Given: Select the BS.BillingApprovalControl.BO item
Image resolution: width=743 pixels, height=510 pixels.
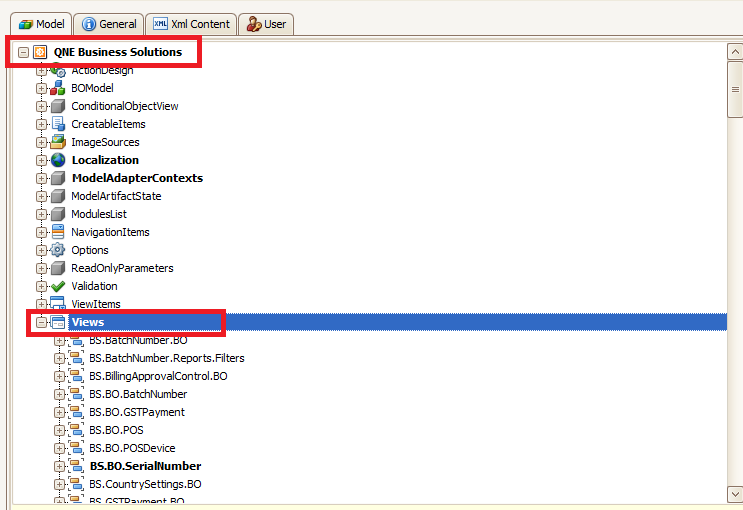Looking at the screenshot, I should (158, 376).
